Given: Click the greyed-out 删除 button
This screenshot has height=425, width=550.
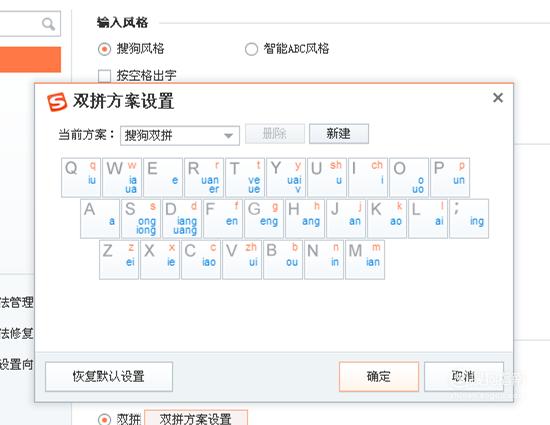Looking at the screenshot, I should (x=275, y=134).
